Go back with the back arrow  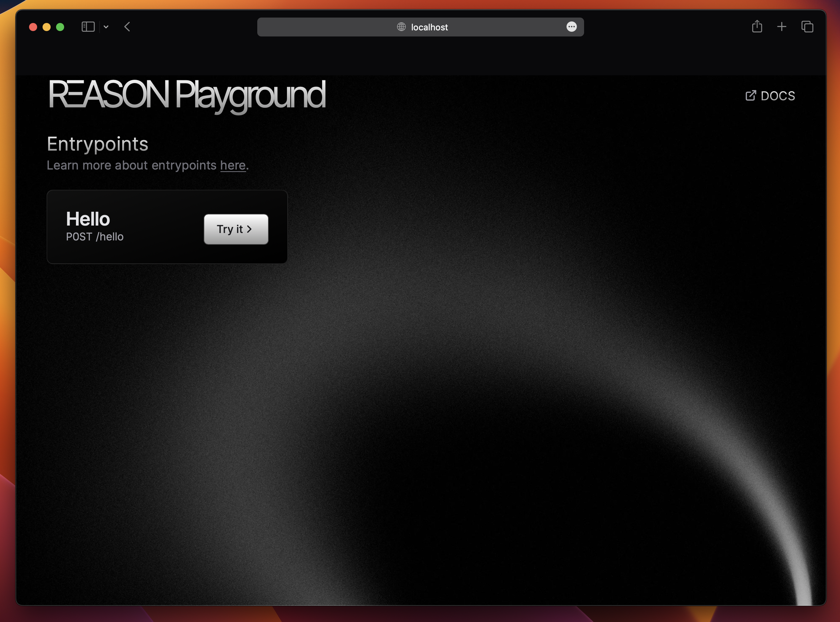(127, 27)
